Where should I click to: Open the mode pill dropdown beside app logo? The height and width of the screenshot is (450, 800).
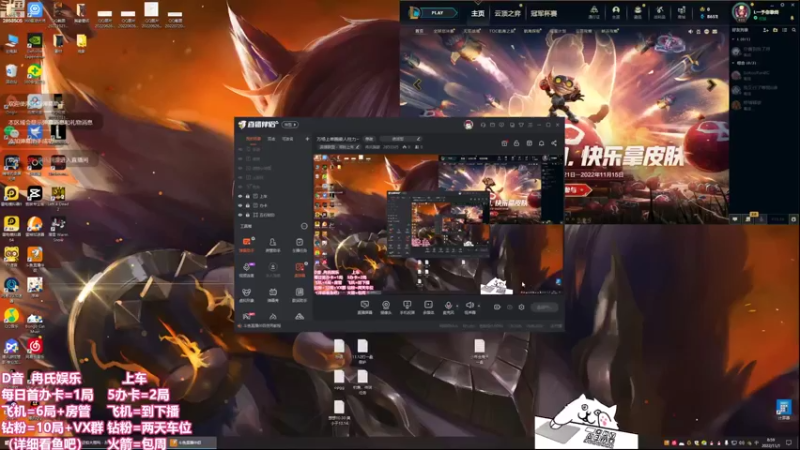click(290, 124)
